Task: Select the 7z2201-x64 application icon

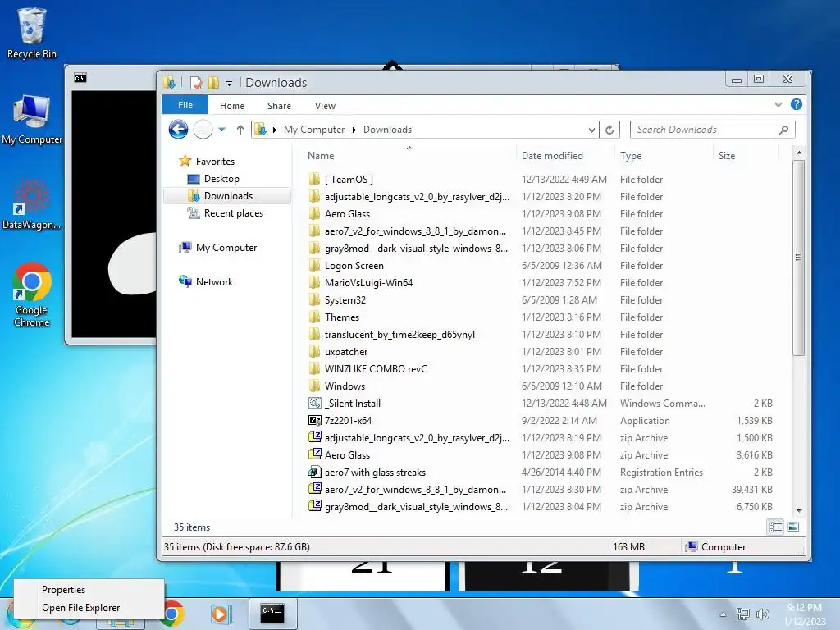Action: (314, 421)
